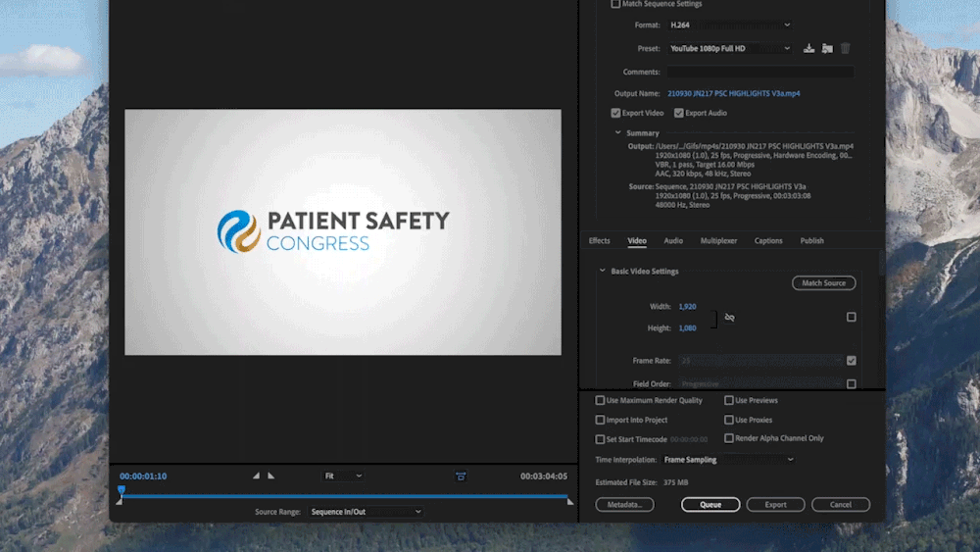Cancel the export dialog
Viewport: 980px width, 552px height.
pos(841,505)
